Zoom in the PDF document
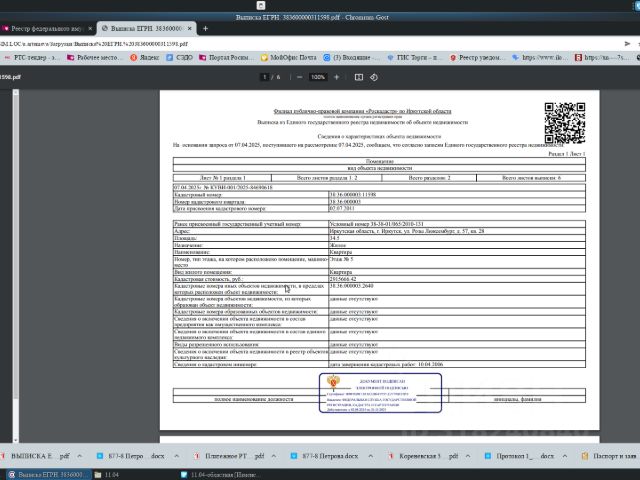This screenshot has width=640, height=480. (336, 77)
